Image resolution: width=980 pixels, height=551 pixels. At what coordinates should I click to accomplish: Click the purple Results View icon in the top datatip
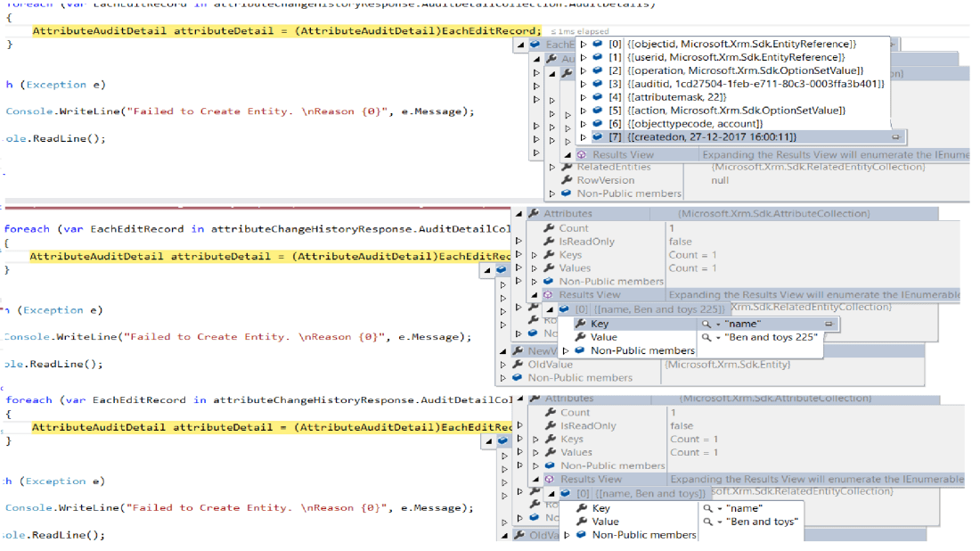coord(583,154)
